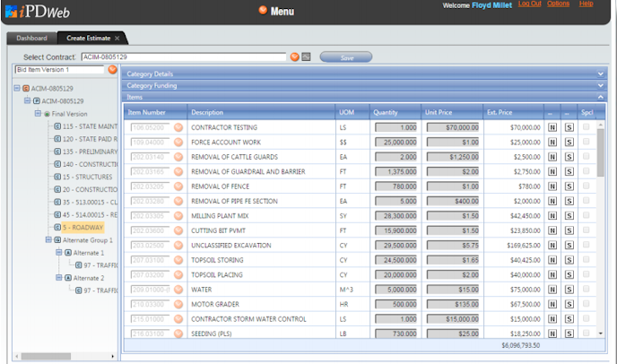
Task: Collapse the Alternate Group 1 tree node
Action: click(48, 239)
